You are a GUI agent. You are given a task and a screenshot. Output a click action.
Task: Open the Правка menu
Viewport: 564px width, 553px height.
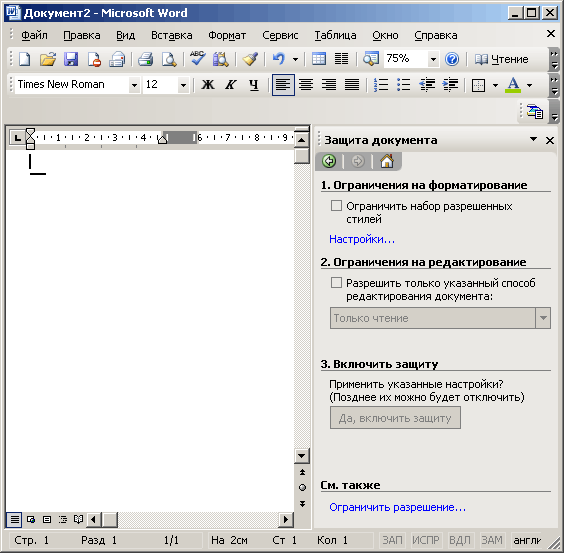[x=82, y=35]
